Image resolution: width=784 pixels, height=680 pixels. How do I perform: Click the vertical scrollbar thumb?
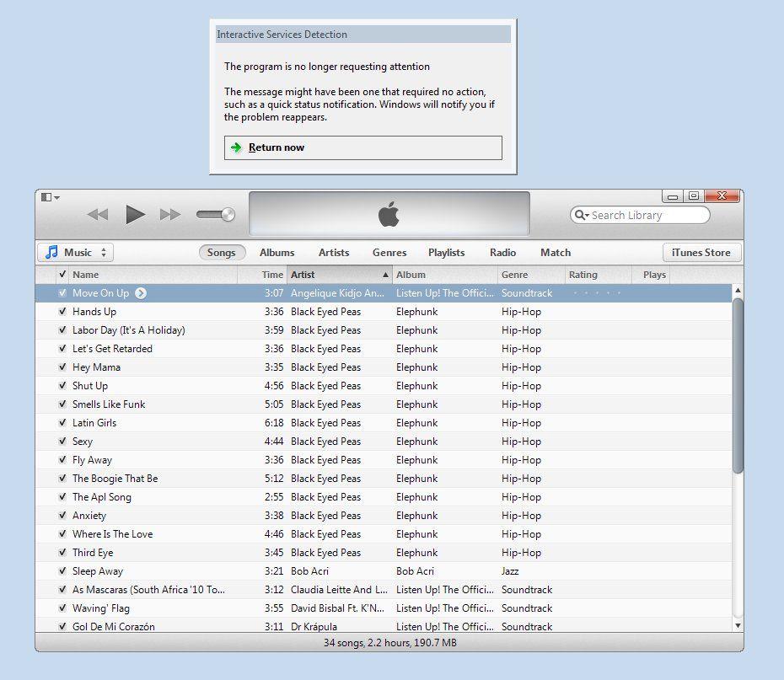coord(738,386)
